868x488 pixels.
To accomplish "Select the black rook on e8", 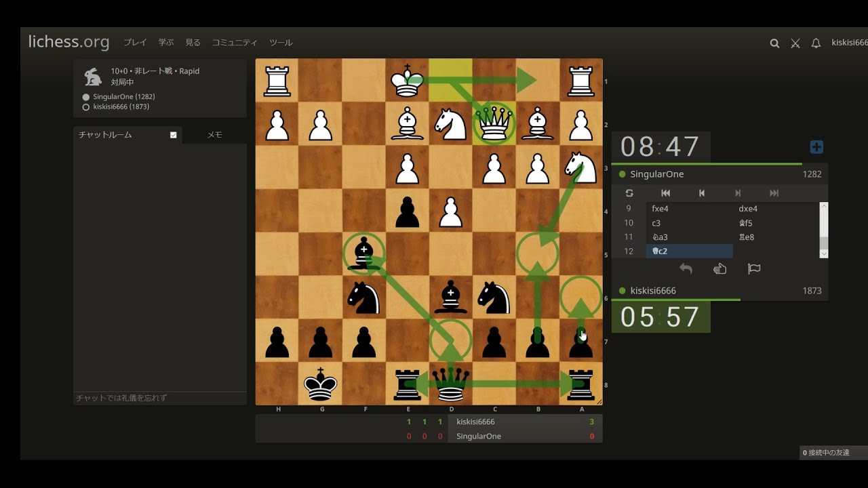I will [408, 384].
